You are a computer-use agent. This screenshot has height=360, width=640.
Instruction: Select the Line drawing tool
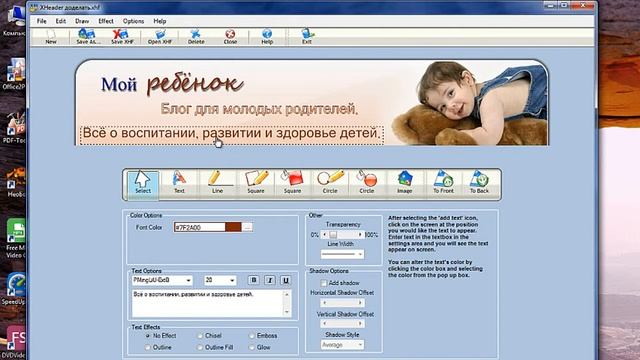click(217, 183)
